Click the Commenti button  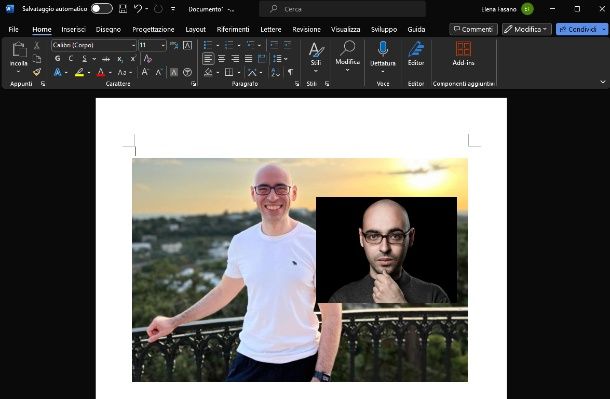coord(473,29)
